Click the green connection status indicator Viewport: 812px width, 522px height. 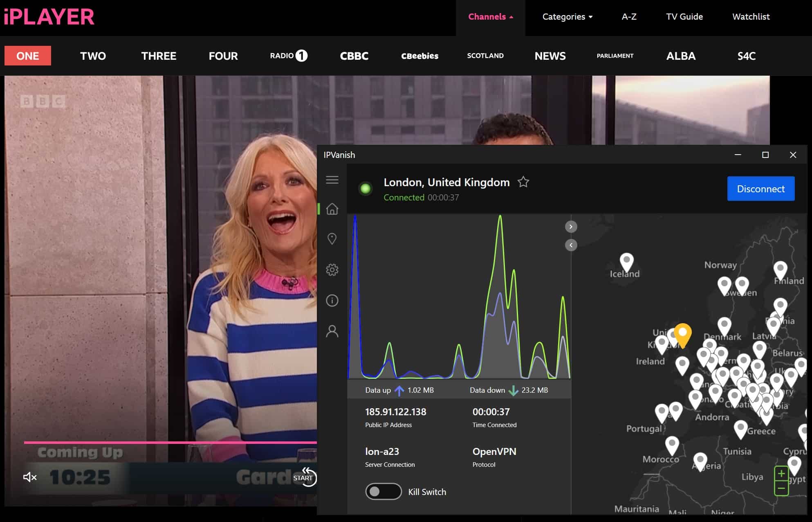(365, 189)
